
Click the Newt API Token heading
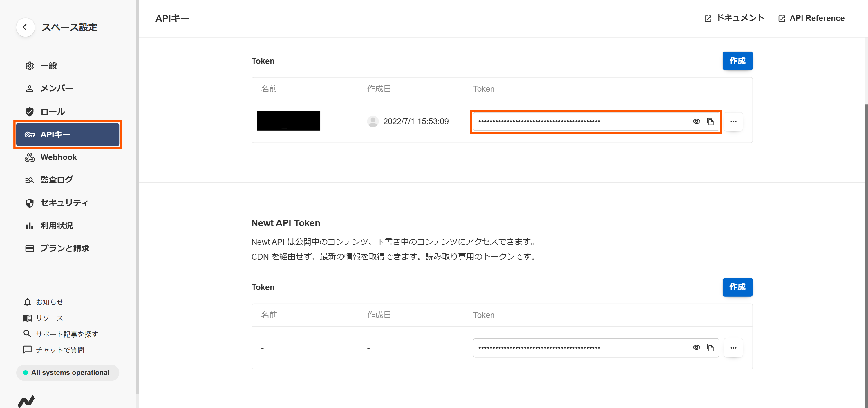pos(286,223)
